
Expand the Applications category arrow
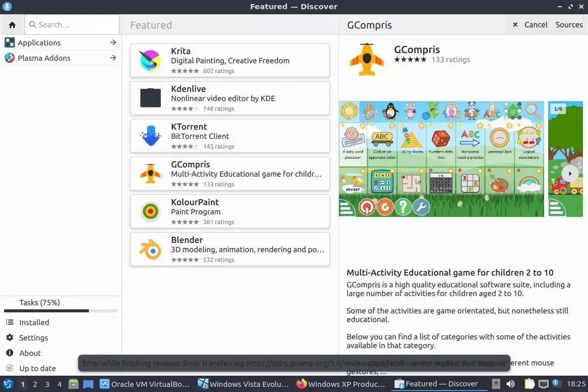(113, 42)
